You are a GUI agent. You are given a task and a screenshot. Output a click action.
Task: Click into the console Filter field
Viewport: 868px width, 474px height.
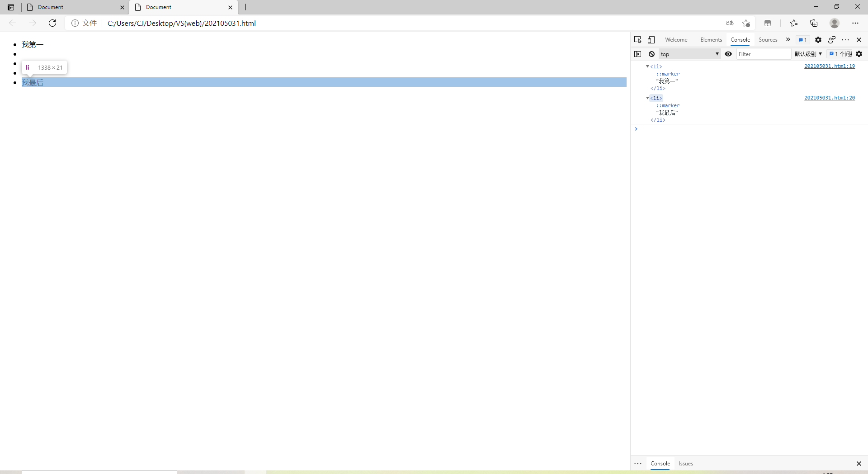point(763,54)
